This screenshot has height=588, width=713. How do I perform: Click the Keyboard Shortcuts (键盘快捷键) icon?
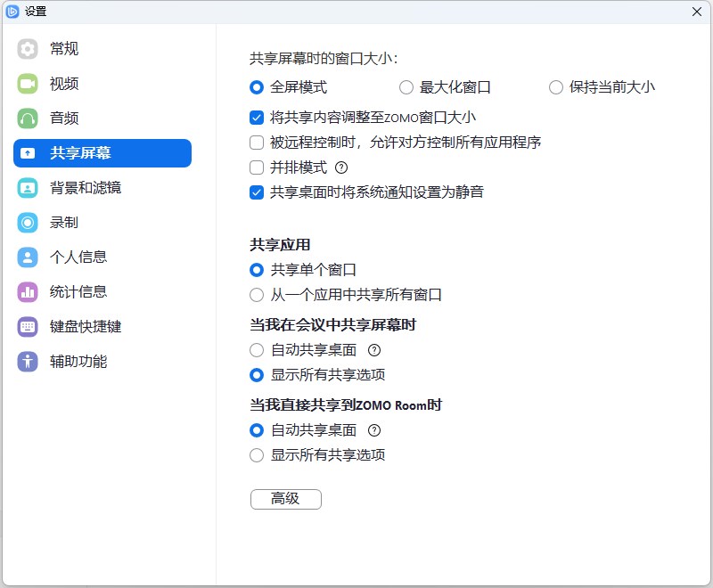[x=28, y=327]
